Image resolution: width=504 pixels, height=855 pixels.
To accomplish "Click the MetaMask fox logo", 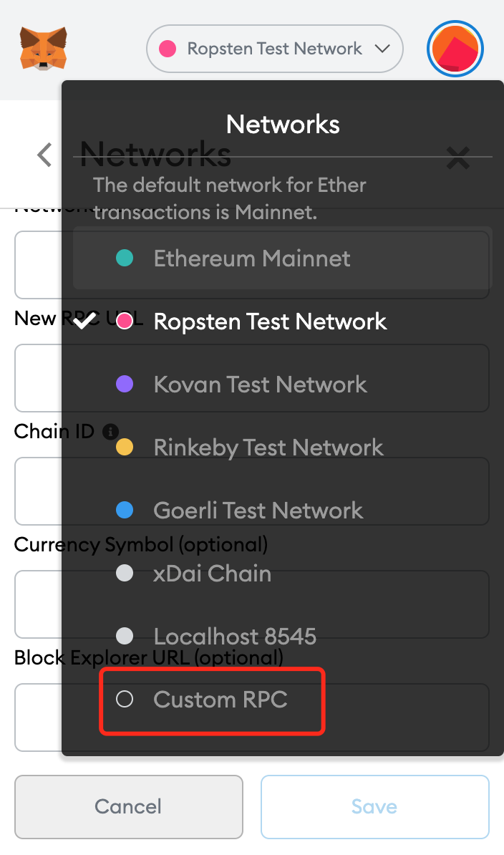I will (44, 49).
